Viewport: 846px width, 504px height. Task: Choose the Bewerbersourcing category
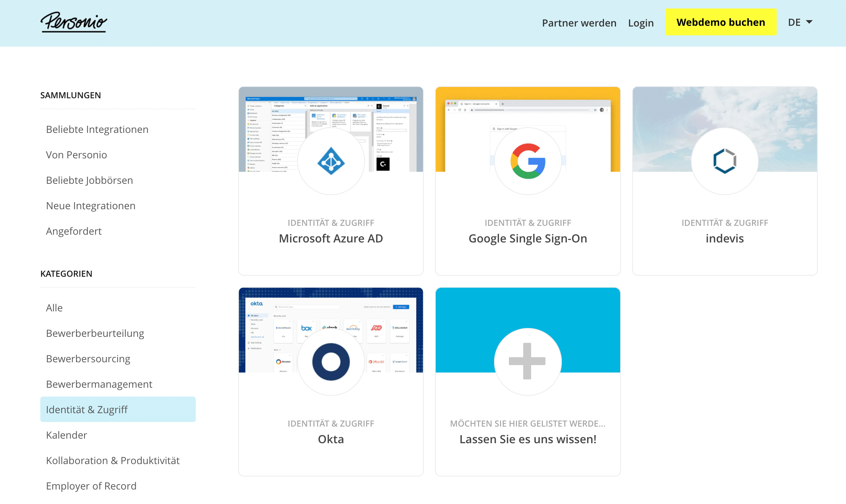coord(88,359)
